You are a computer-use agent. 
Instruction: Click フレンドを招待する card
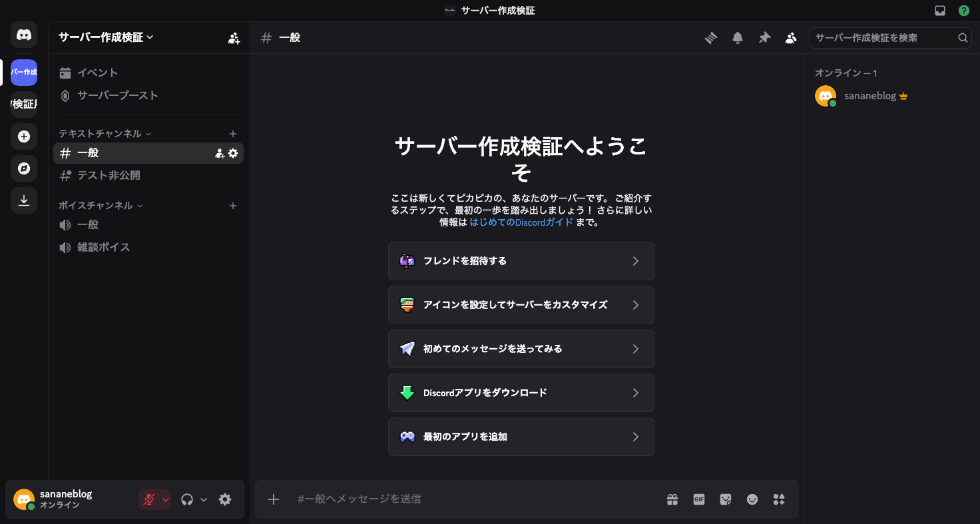[521, 261]
